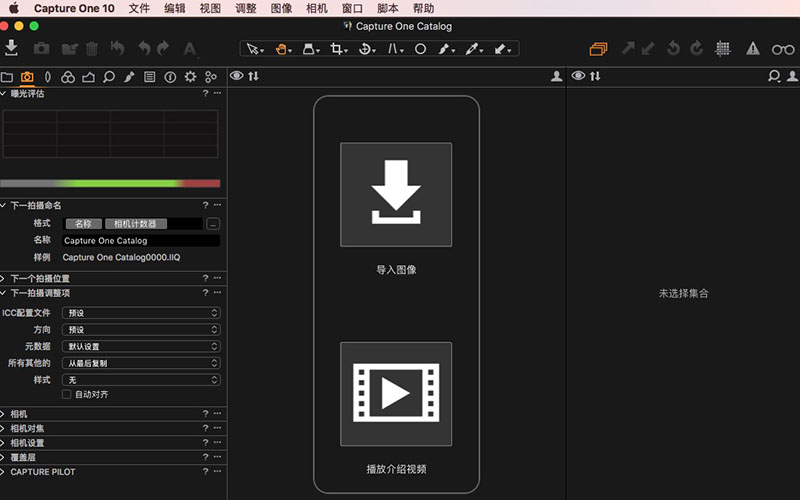The image size is (800, 500).
Task: Open the Apple menu
Action: (x=14, y=8)
